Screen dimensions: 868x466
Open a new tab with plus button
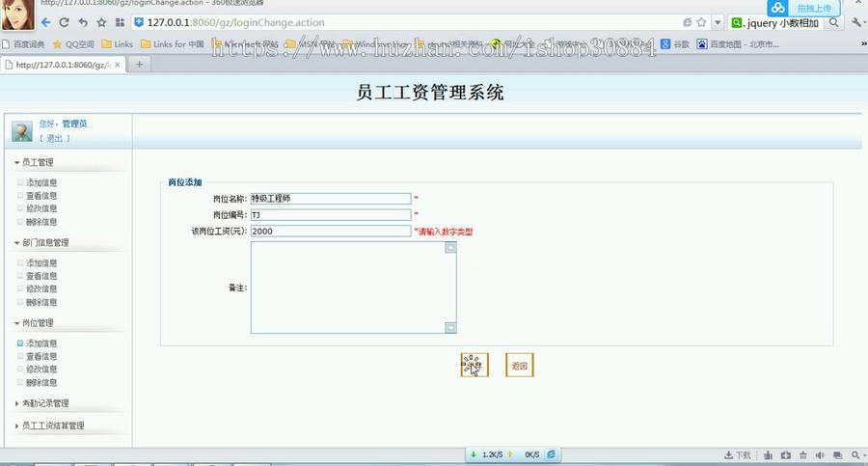point(140,65)
